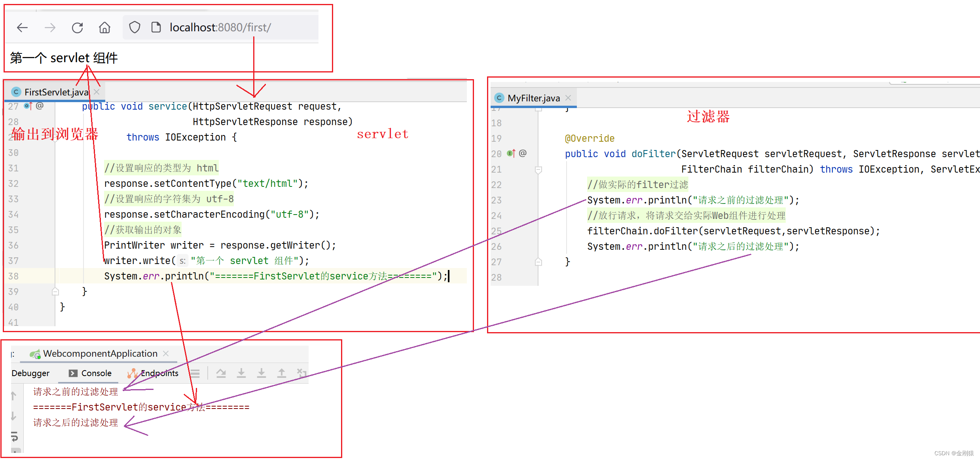Click the console scroll up arrow

pos(13,395)
